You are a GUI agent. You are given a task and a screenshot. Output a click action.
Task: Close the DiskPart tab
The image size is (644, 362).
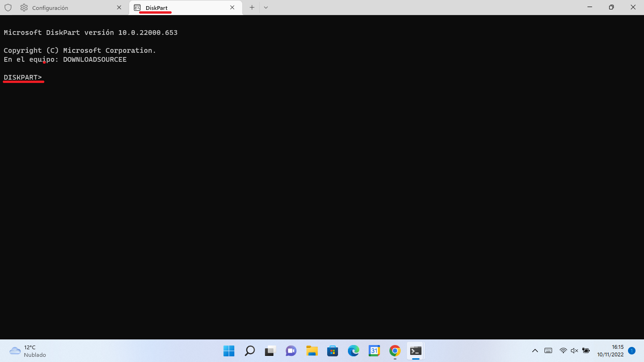coord(232,8)
